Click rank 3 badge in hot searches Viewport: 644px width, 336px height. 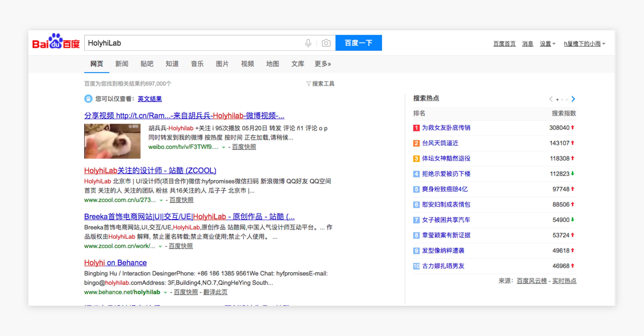click(416, 159)
